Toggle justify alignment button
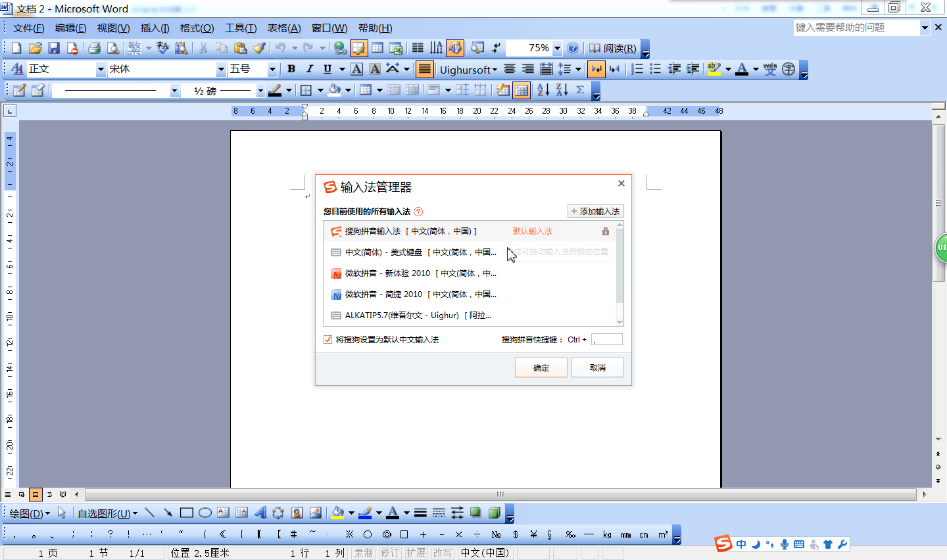Viewport: 947px width, 560px height. [425, 69]
